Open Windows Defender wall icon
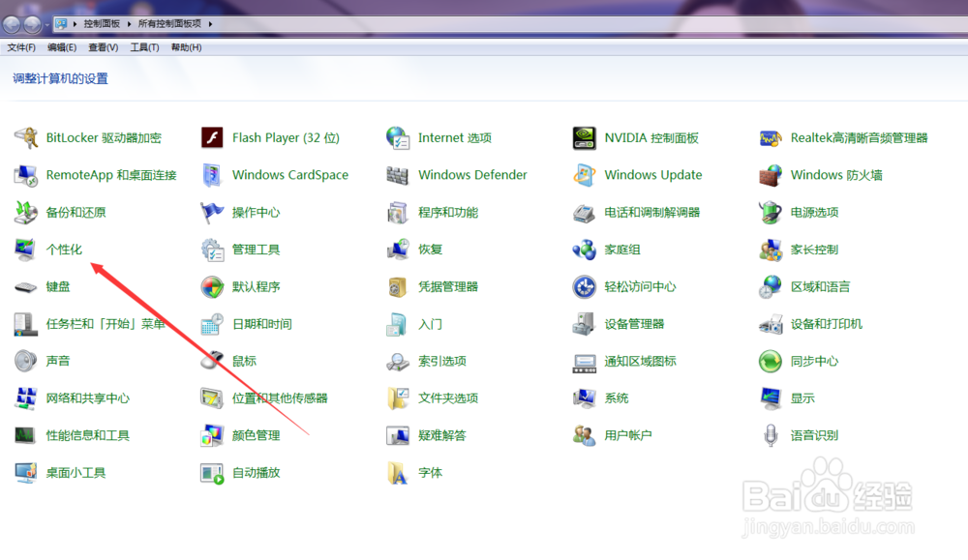The height and width of the screenshot is (560, 968). point(398,175)
